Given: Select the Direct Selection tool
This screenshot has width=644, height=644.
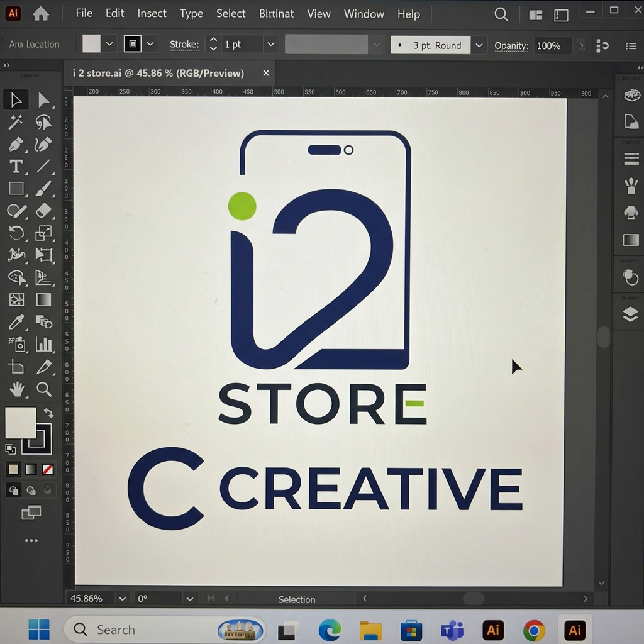Looking at the screenshot, I should 43,100.
